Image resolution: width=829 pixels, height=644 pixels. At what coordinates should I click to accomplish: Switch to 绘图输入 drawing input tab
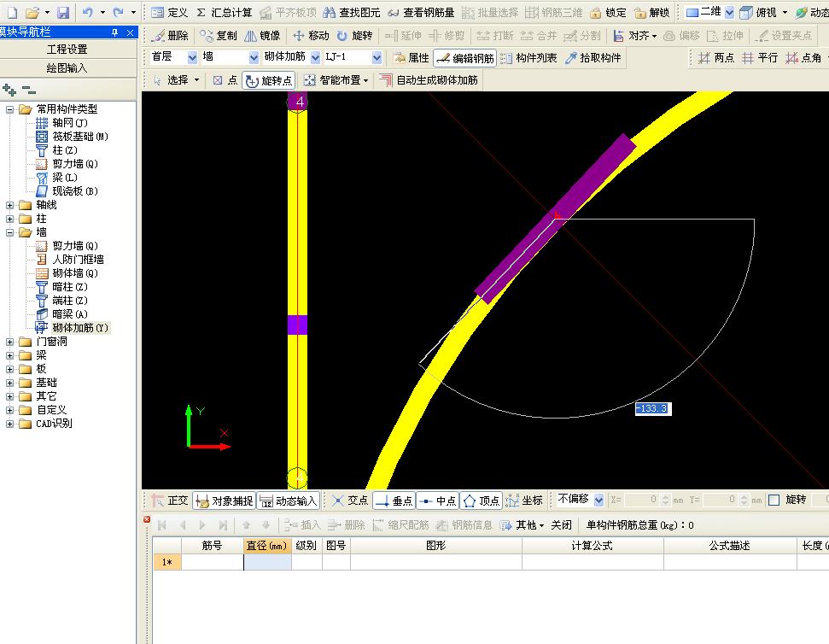pos(67,67)
